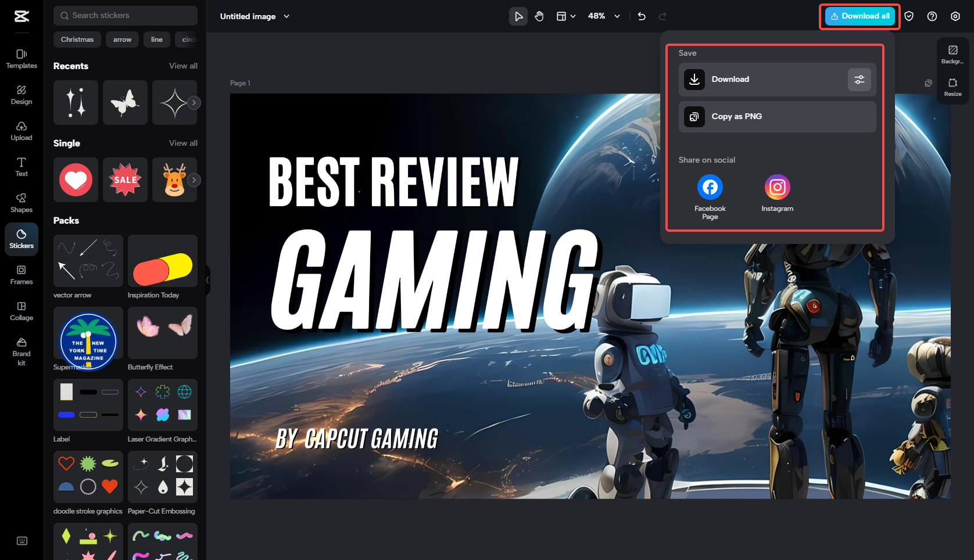Open the Butterfly Effect pack
The image size is (974, 560).
coord(163,333)
